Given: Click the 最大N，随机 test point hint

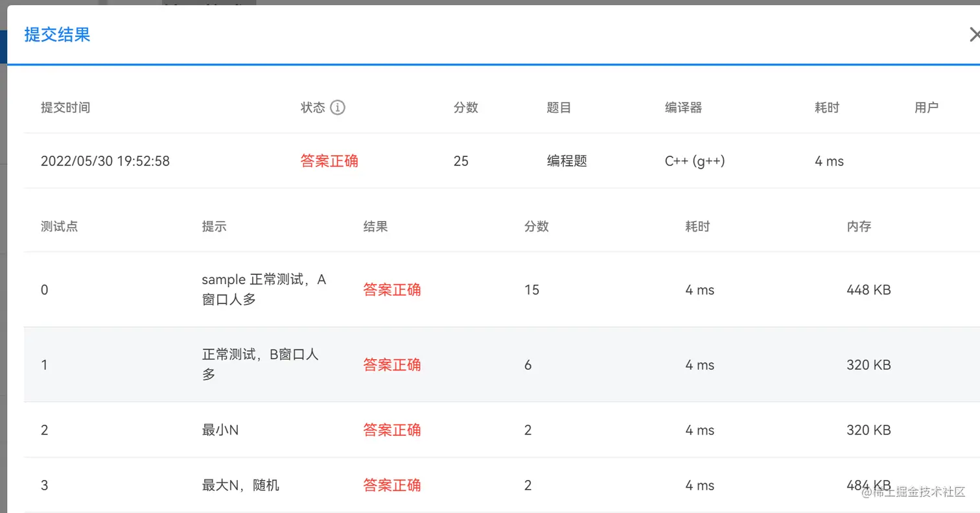Looking at the screenshot, I should (240, 485).
